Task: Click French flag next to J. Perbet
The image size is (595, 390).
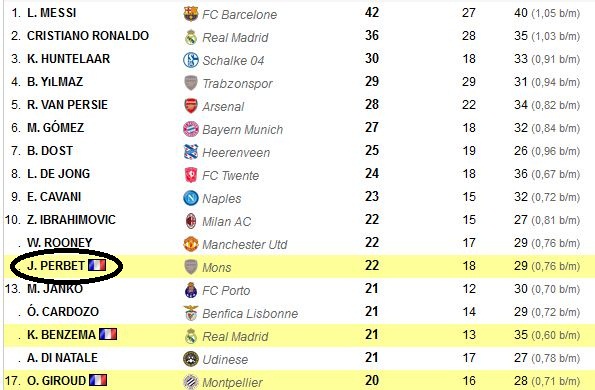Action: [x=97, y=265]
